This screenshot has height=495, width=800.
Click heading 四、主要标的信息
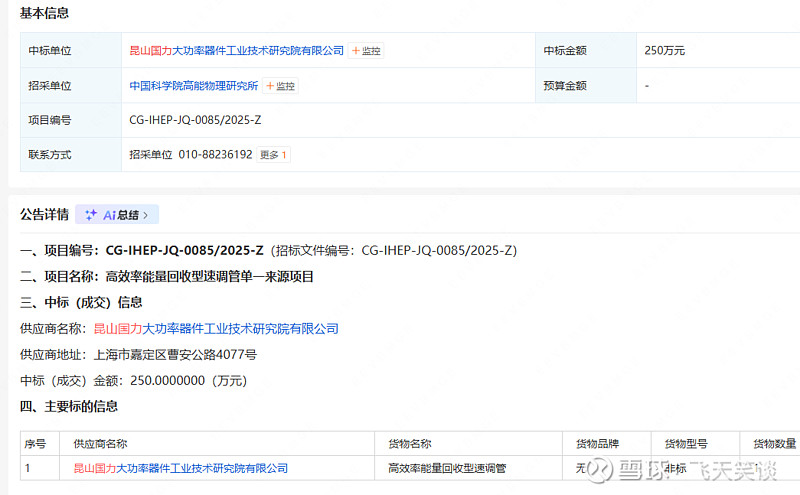pos(69,407)
